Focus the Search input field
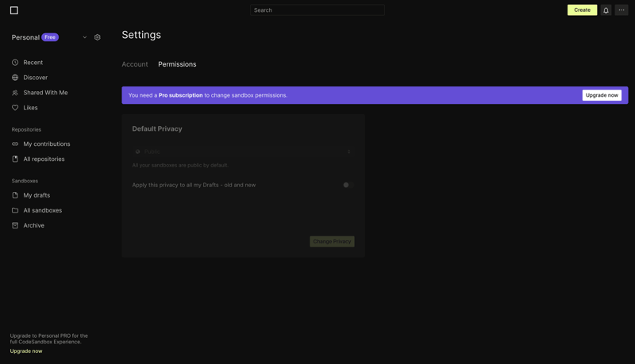The height and width of the screenshot is (364, 635). (x=317, y=10)
